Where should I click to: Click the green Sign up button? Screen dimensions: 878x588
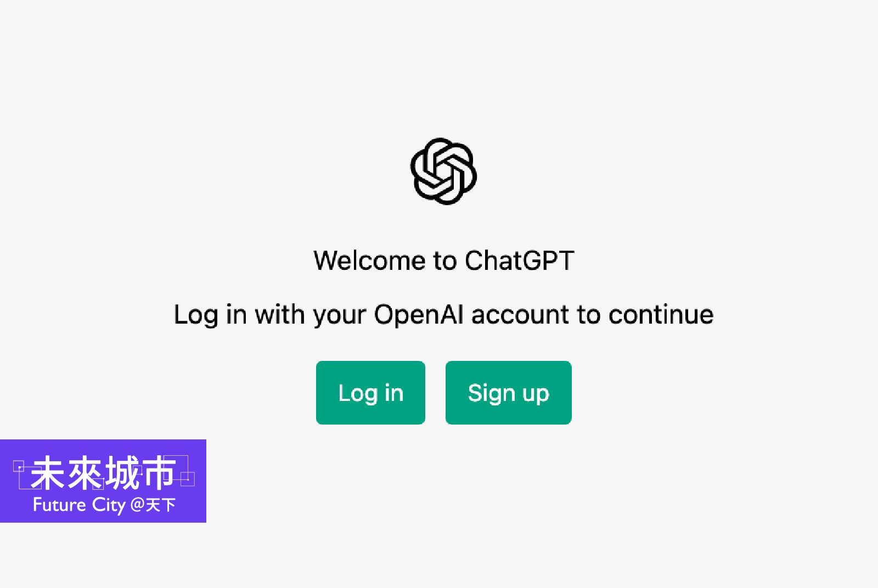[x=509, y=393]
